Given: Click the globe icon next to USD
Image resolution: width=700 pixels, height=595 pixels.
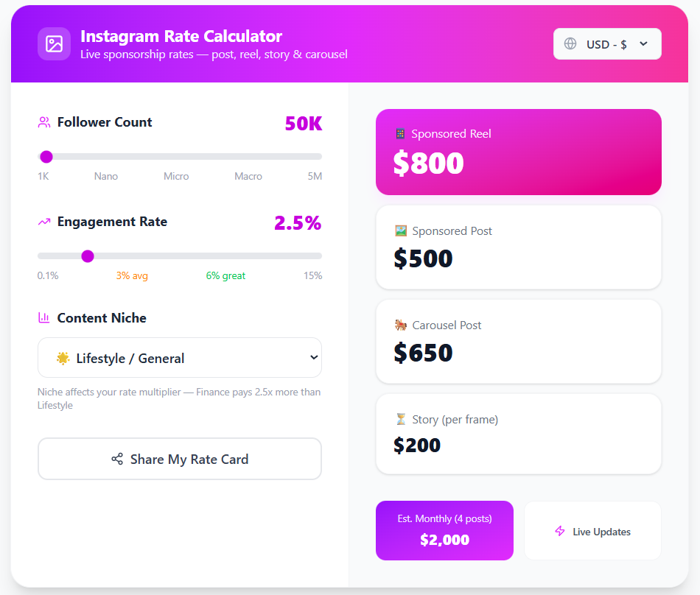Looking at the screenshot, I should [x=570, y=43].
